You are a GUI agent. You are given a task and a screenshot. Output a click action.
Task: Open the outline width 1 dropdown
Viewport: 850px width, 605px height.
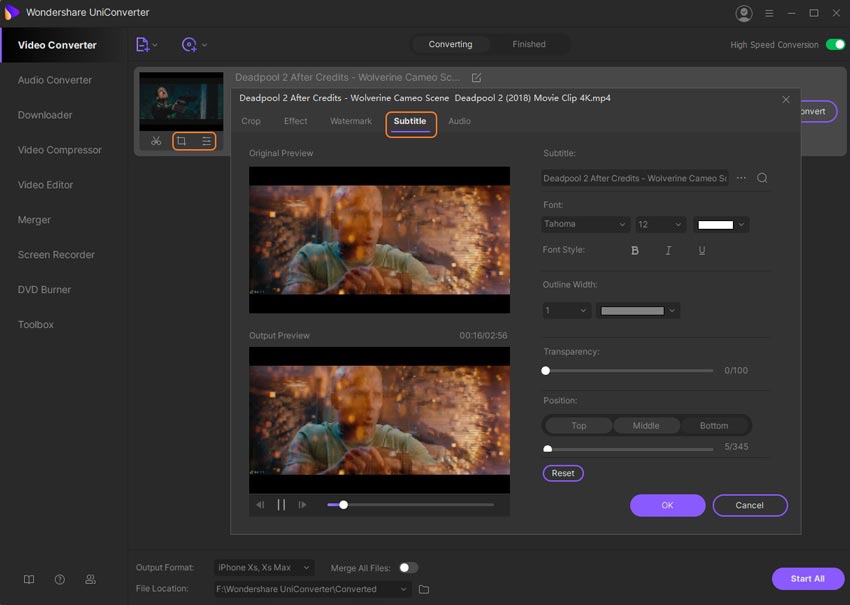tap(566, 310)
